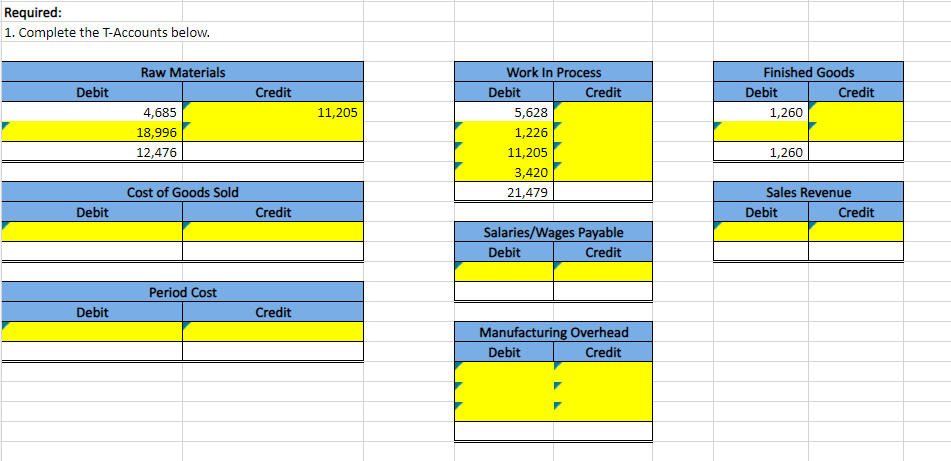This screenshot has width=951, height=461.
Task: Click the Raw Materials header
Action: [182, 72]
